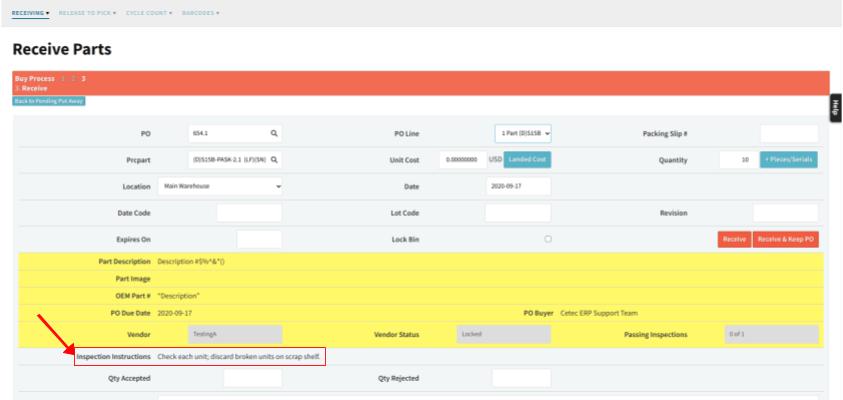The width and height of the screenshot is (843, 400).
Task: Expand the PO Line dropdown
Action: coord(524,133)
